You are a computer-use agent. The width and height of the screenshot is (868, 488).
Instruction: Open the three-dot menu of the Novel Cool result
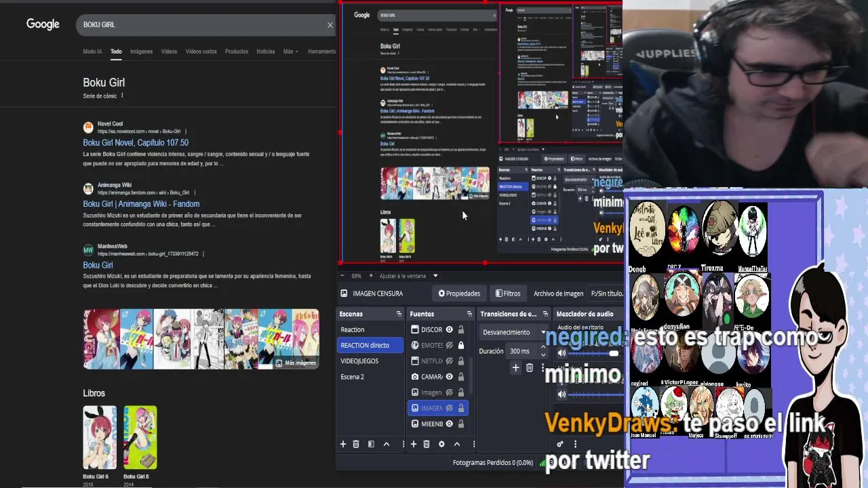click(185, 131)
